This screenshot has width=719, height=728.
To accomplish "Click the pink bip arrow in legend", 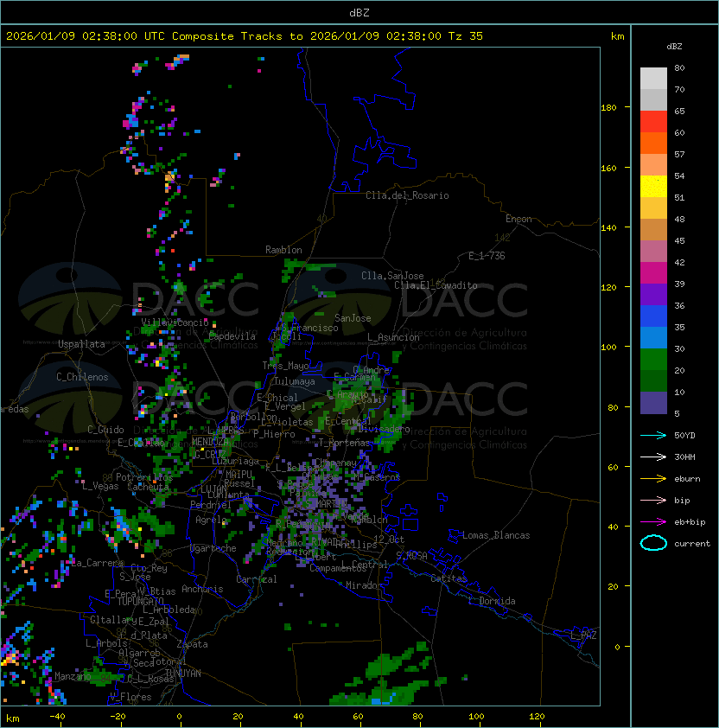I will (x=653, y=501).
